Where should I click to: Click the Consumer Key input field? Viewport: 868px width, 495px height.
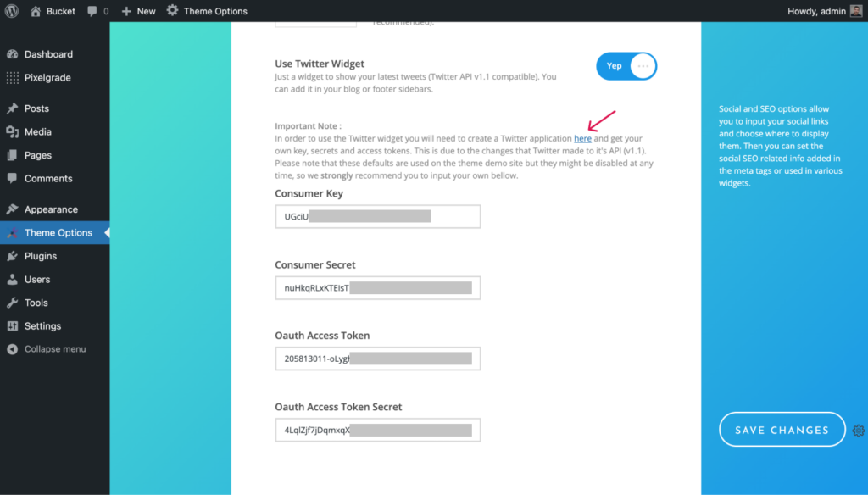pos(377,216)
